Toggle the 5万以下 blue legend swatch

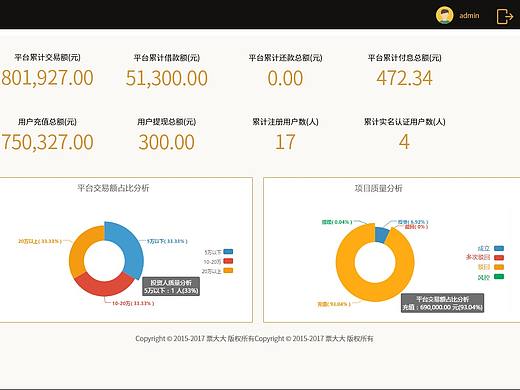pyautogui.click(x=228, y=252)
